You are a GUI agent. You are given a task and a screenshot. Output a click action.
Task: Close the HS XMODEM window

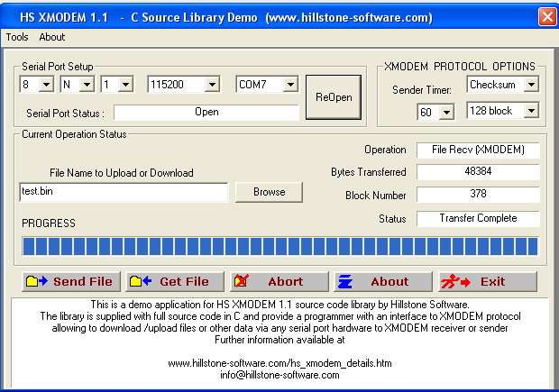click(547, 16)
